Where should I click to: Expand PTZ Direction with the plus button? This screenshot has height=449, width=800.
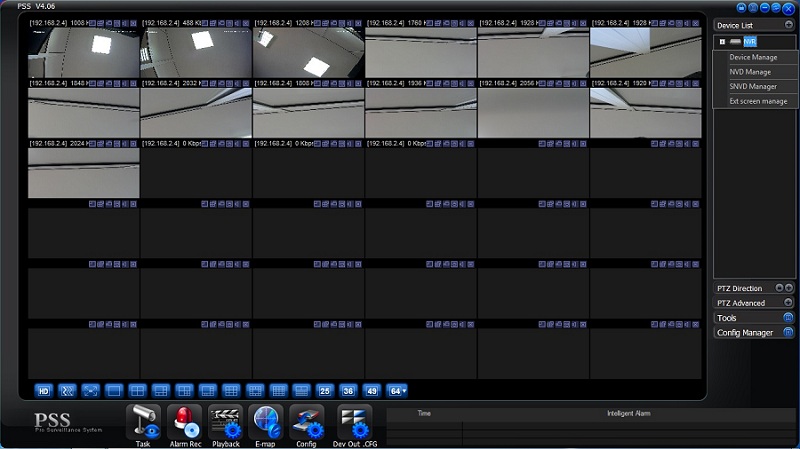click(x=789, y=288)
